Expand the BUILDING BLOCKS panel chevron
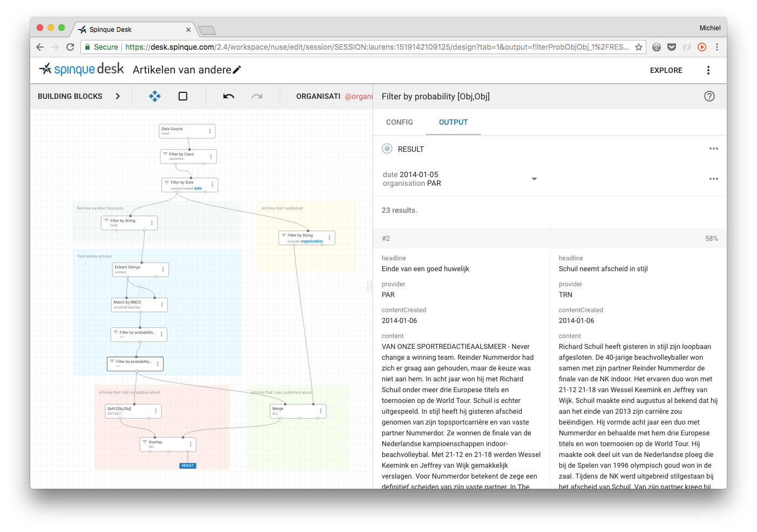This screenshot has width=757, height=532. tap(118, 96)
